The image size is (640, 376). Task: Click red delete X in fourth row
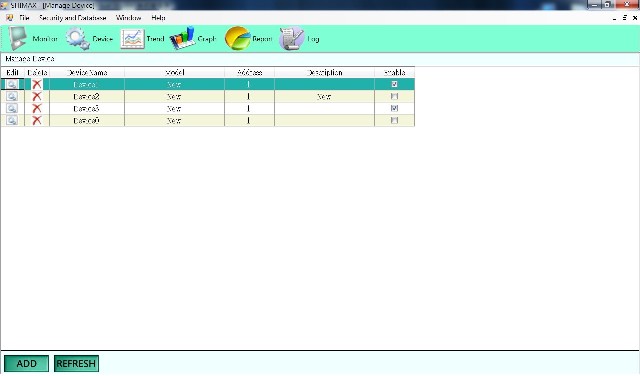click(37, 120)
